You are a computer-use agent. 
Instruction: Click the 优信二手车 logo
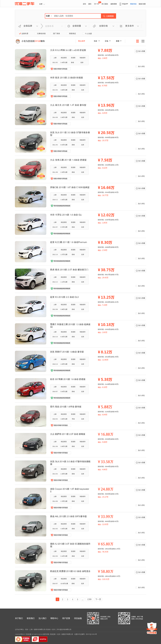coord(25,4)
